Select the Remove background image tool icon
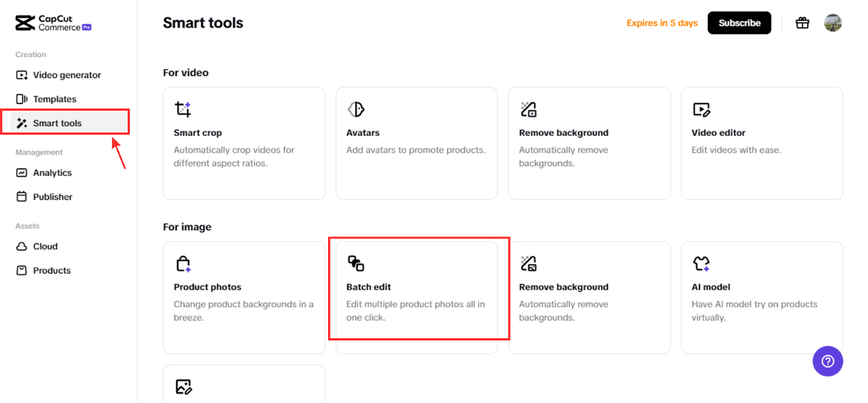This screenshot has width=868, height=403. pos(528,263)
